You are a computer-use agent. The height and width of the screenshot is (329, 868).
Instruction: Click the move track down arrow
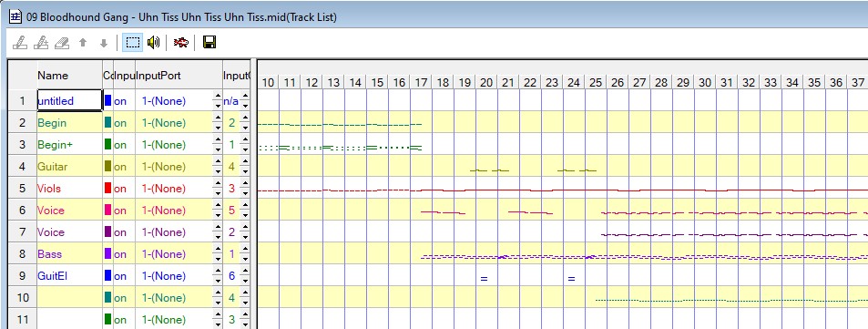(x=104, y=43)
